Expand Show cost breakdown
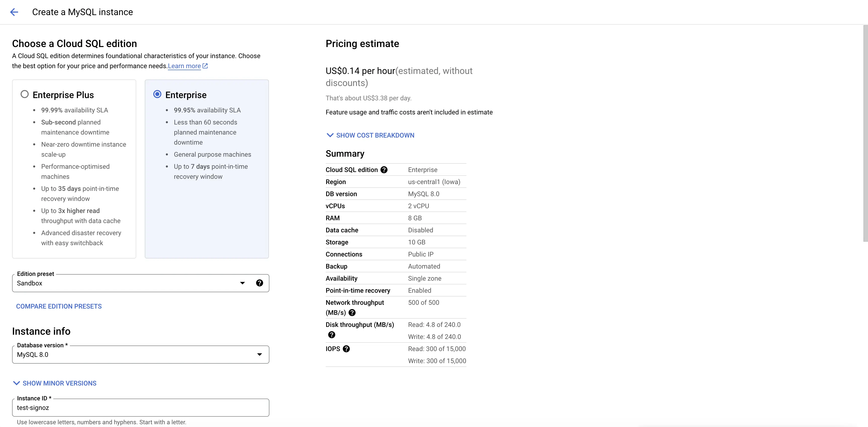868x427 pixels. (x=370, y=135)
